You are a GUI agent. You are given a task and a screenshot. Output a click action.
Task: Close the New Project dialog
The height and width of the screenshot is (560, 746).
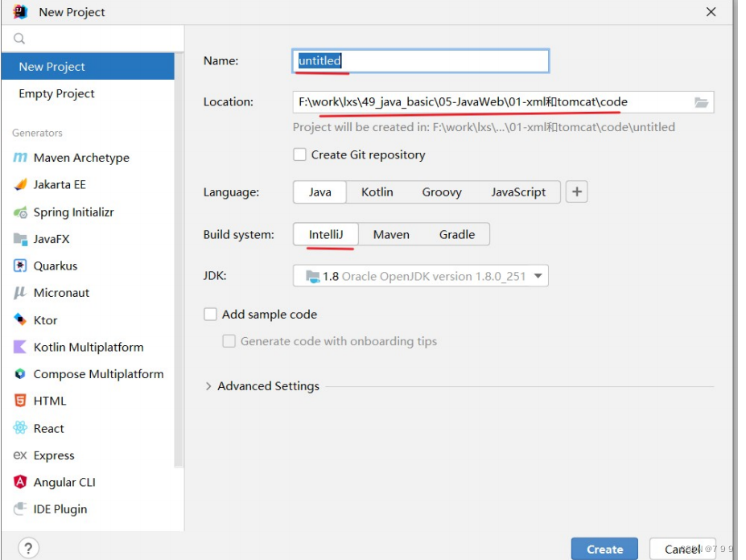coord(711,12)
